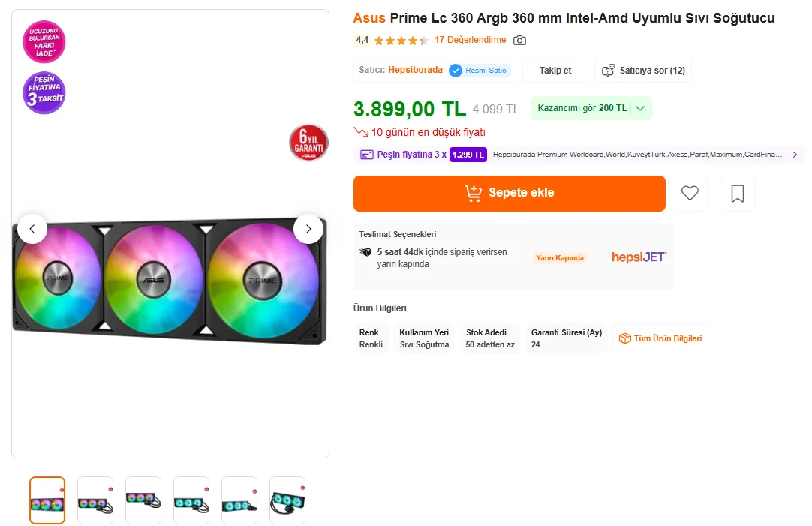Select the second product thumbnail
Screen dimensions: 812x526
click(95, 500)
